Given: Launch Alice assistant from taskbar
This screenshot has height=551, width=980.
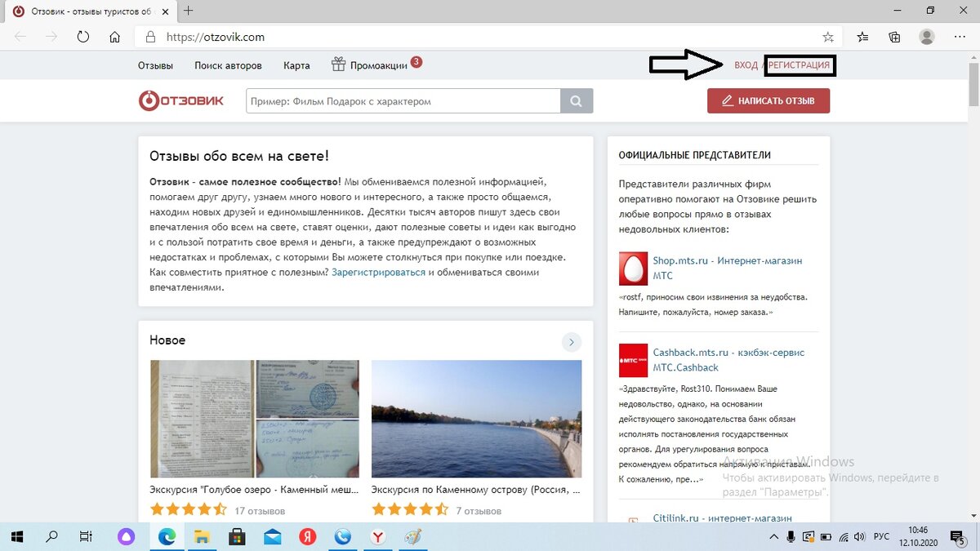Looking at the screenshot, I should coord(126,536).
